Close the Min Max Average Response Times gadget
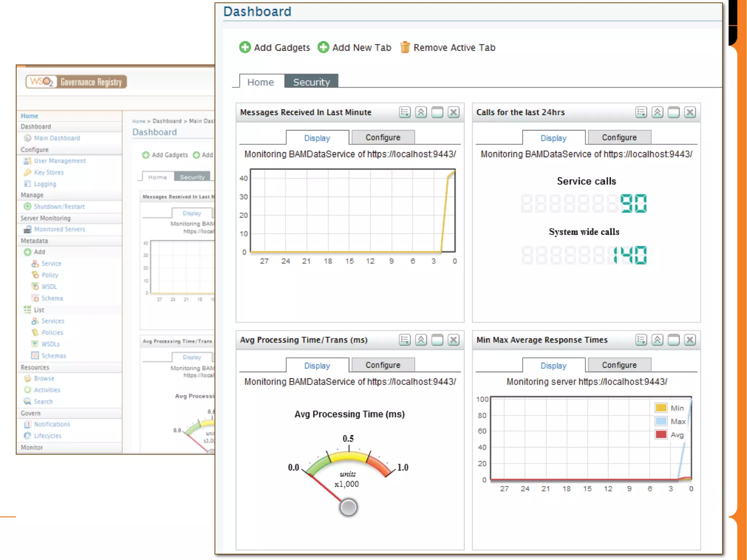This screenshot has height=560, width=747. (690, 340)
